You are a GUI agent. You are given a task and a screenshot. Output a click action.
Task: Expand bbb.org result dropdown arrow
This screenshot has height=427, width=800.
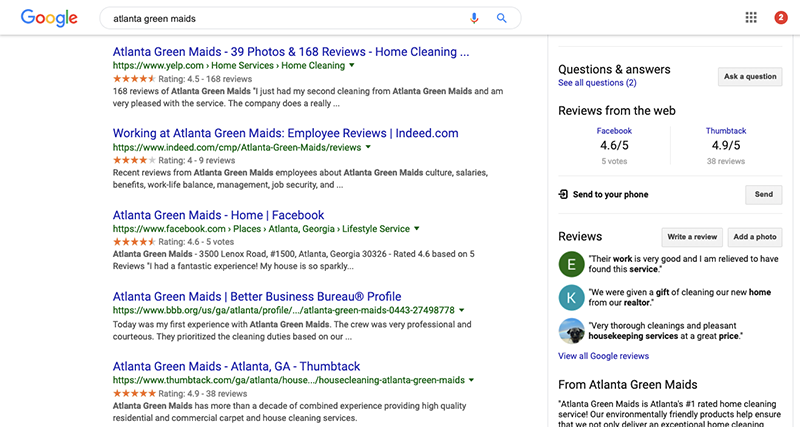pyautogui.click(x=461, y=310)
